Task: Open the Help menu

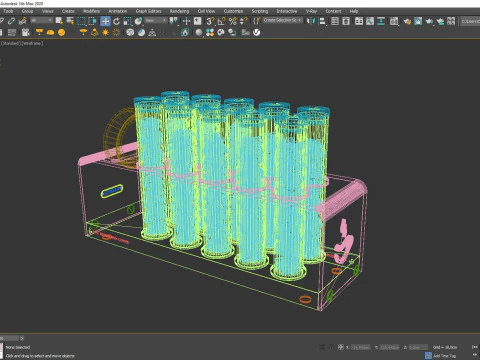Action: click(x=354, y=11)
